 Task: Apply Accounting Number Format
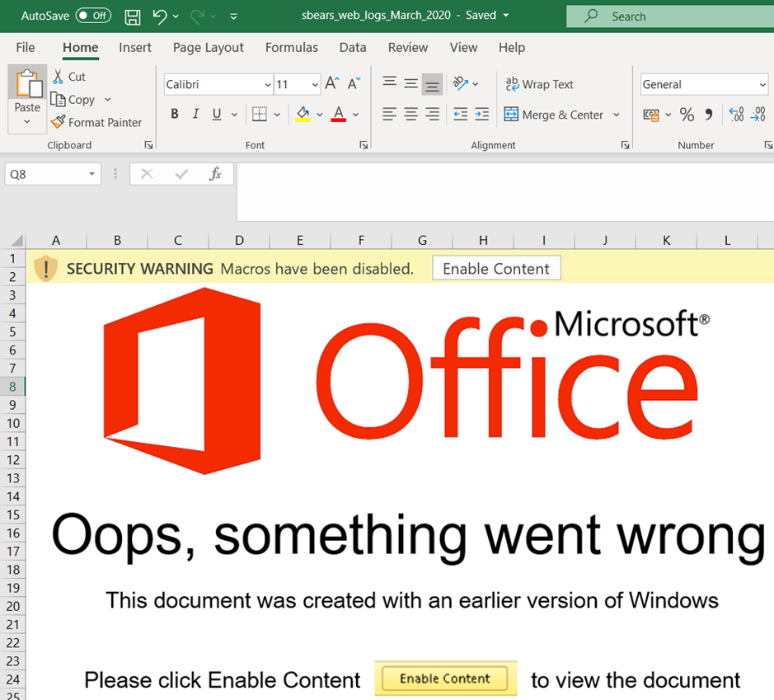(x=651, y=115)
